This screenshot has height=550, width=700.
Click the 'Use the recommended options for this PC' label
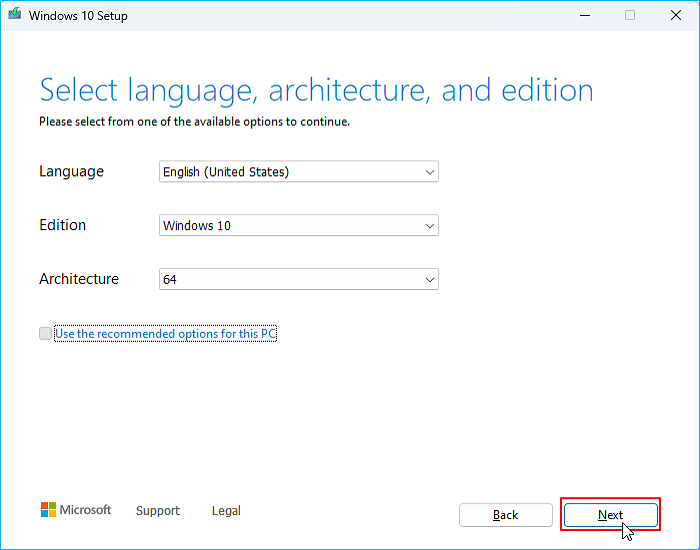tap(165, 334)
